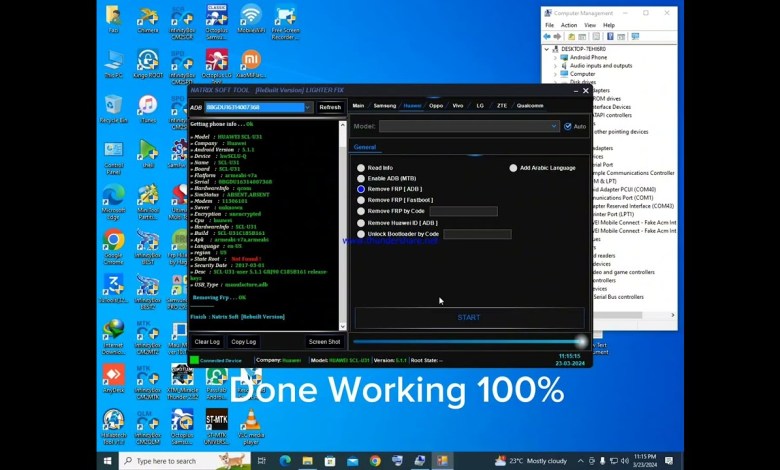Expand DESKTOP-TEHI6R0 tree node in Computer Management
The width and height of the screenshot is (780, 470).
pos(547,48)
